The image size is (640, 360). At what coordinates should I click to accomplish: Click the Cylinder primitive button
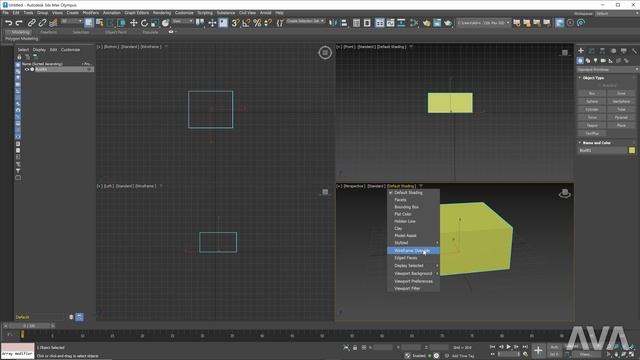point(592,109)
